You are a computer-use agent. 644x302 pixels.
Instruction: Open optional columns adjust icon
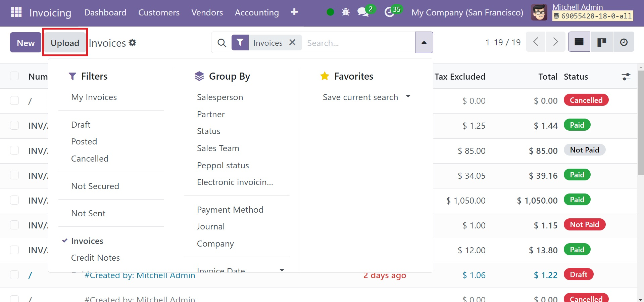coord(626,77)
